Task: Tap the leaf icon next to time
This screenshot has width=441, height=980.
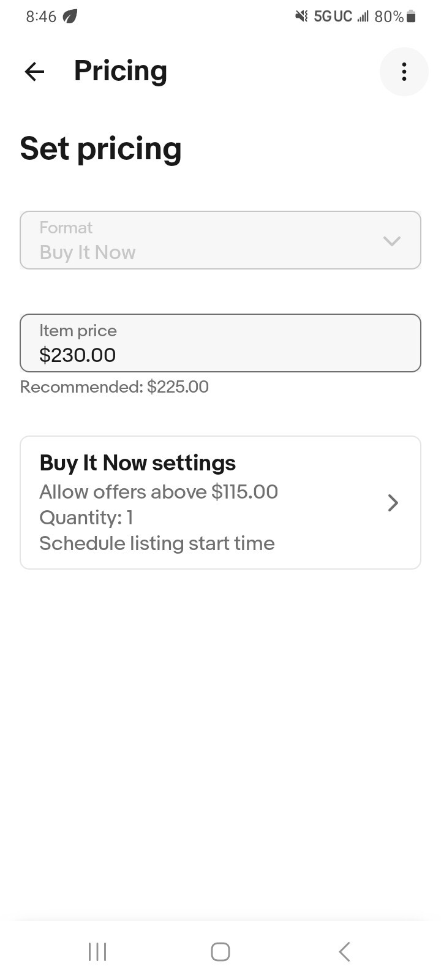Action: click(x=70, y=17)
